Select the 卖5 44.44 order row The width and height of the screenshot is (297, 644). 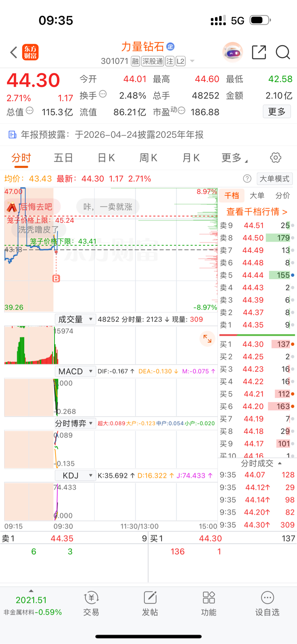click(257, 275)
